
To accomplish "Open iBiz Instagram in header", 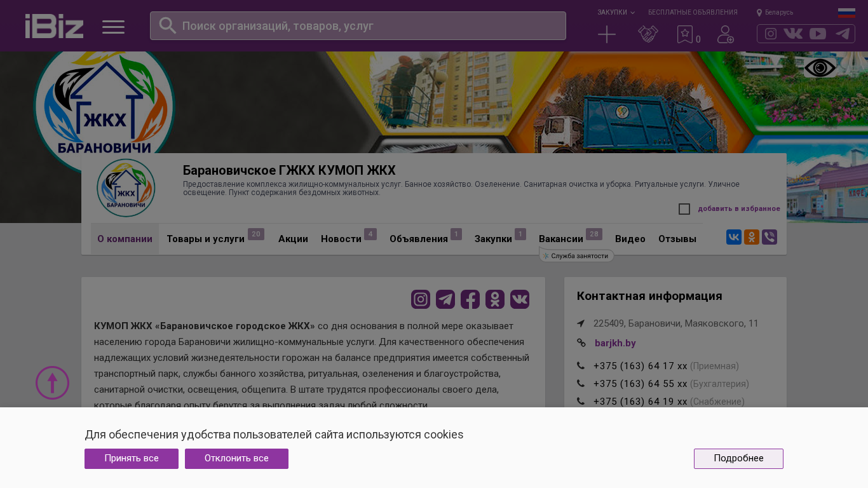I will coord(771,34).
